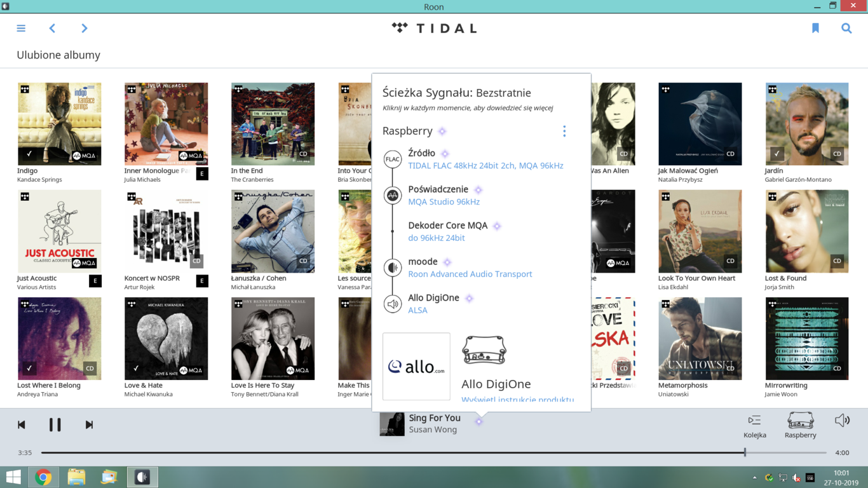Click the now playing album art thumbnail
The image size is (868, 488).
coord(392,424)
